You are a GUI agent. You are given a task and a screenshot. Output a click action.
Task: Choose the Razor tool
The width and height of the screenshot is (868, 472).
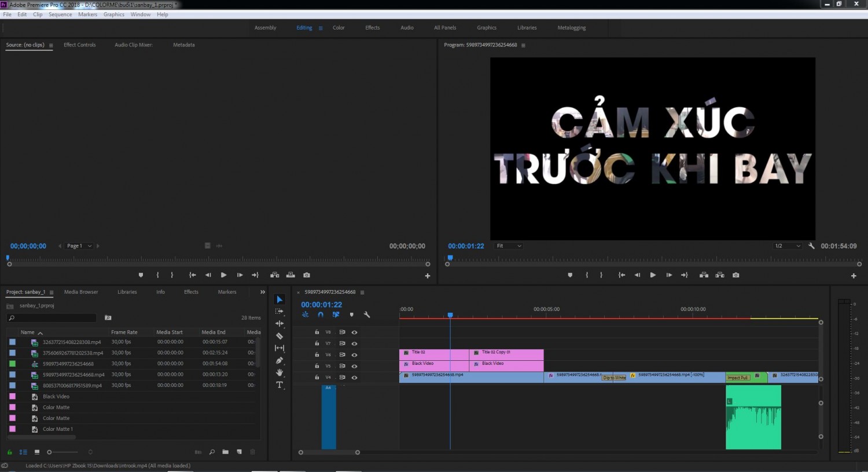click(x=279, y=336)
